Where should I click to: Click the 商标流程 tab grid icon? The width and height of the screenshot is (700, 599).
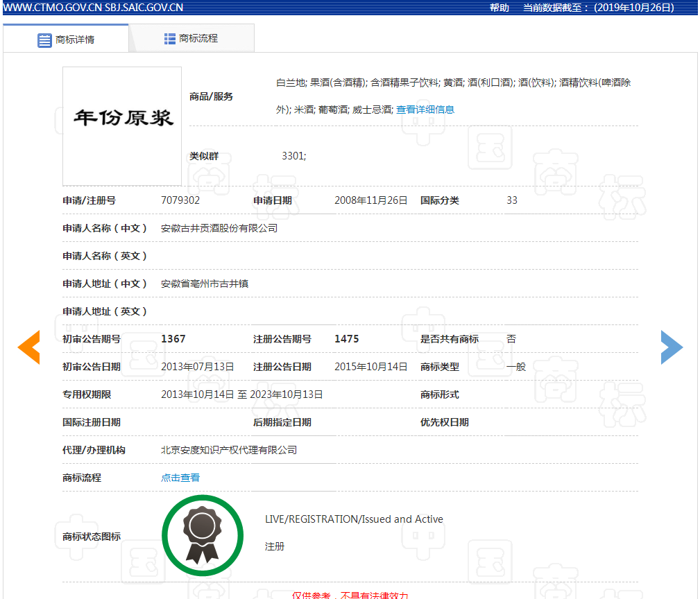[170, 39]
